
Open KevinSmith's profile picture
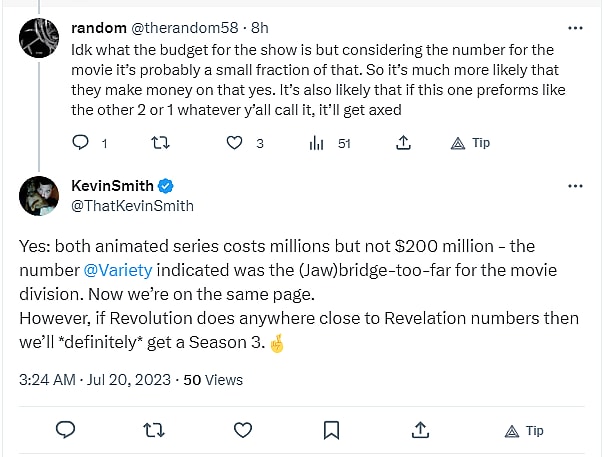(40, 196)
